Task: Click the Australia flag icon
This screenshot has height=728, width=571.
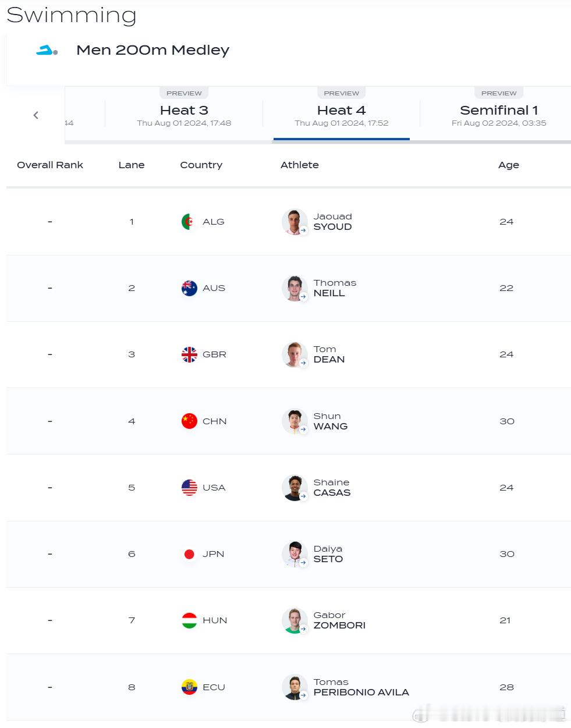Action: pos(189,288)
